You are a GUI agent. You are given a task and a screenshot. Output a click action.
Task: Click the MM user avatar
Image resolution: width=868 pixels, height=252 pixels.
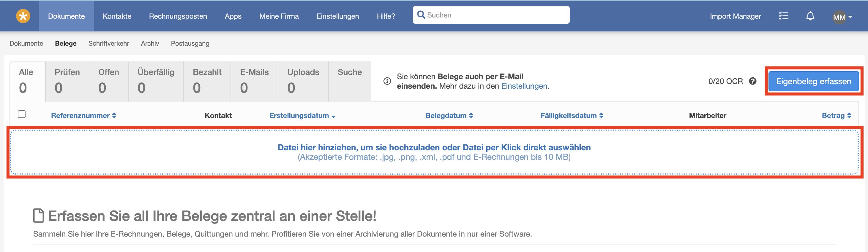pyautogui.click(x=839, y=17)
